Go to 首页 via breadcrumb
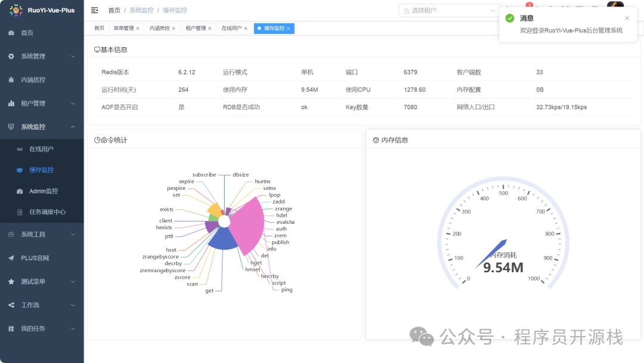 point(114,10)
